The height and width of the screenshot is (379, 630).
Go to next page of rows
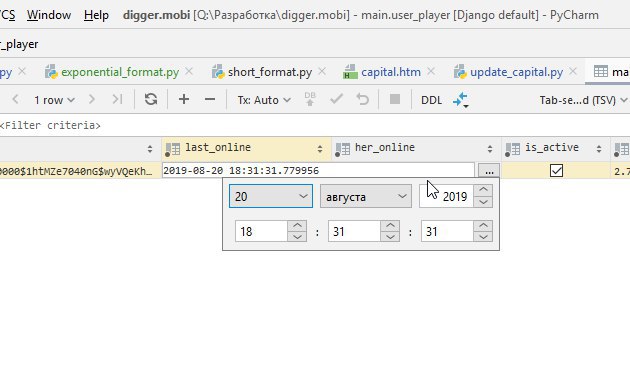[92, 99]
